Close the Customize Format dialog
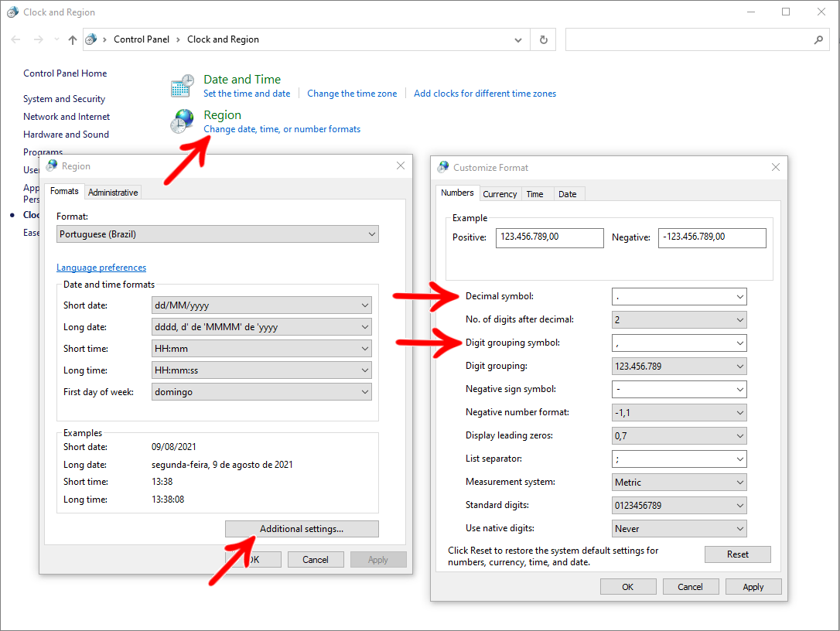Viewport: 840px width, 631px height. pos(775,167)
